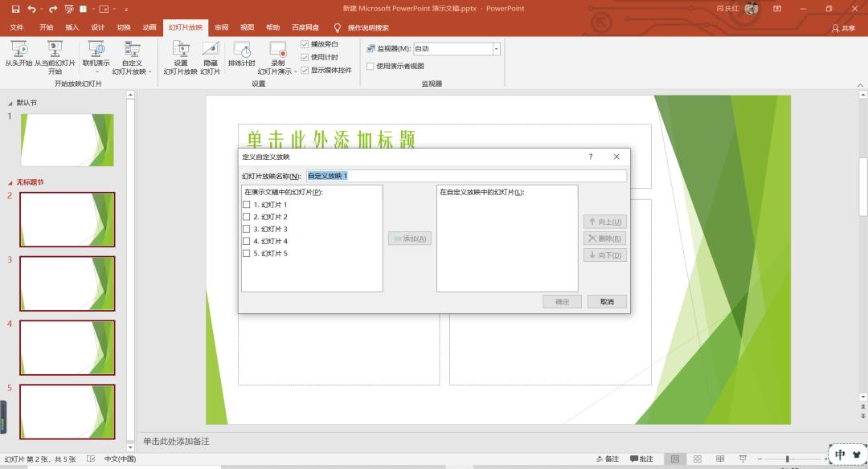Click the Save icon in quick access toolbar

[15, 9]
